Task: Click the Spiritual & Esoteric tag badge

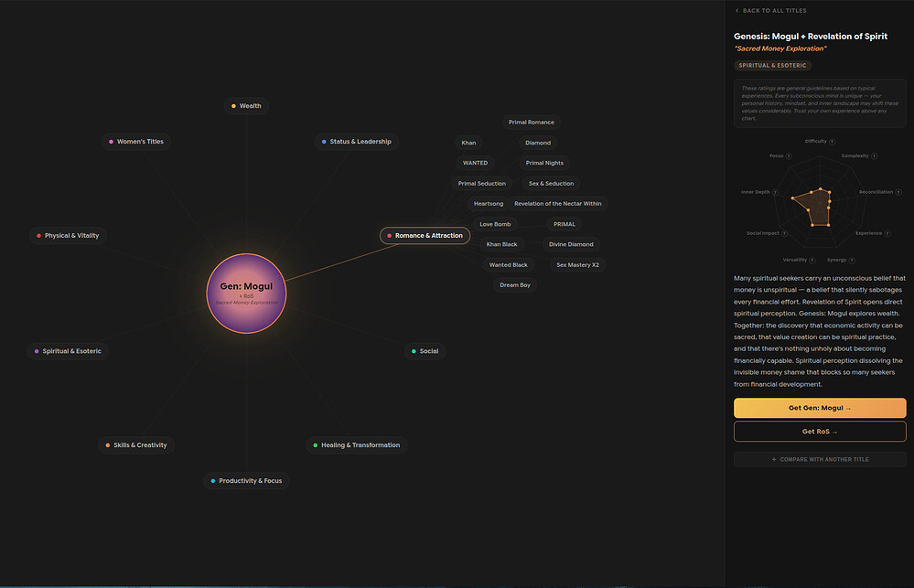Action: click(x=772, y=66)
